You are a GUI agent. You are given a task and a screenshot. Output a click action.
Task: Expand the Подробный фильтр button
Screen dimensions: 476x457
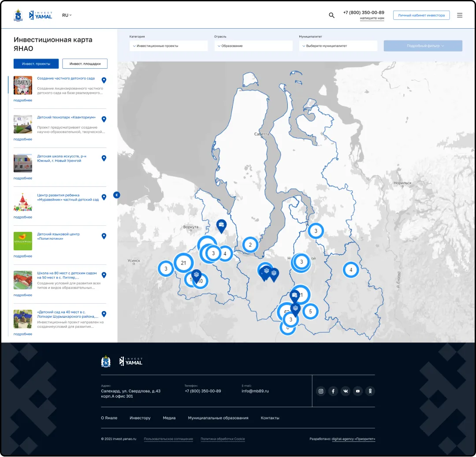[423, 46]
